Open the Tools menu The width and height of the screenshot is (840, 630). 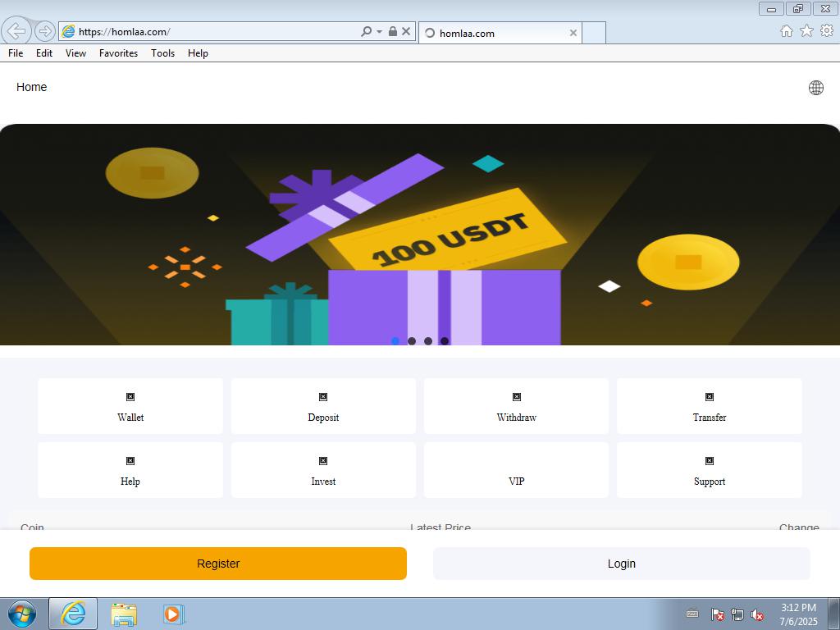[x=162, y=53]
